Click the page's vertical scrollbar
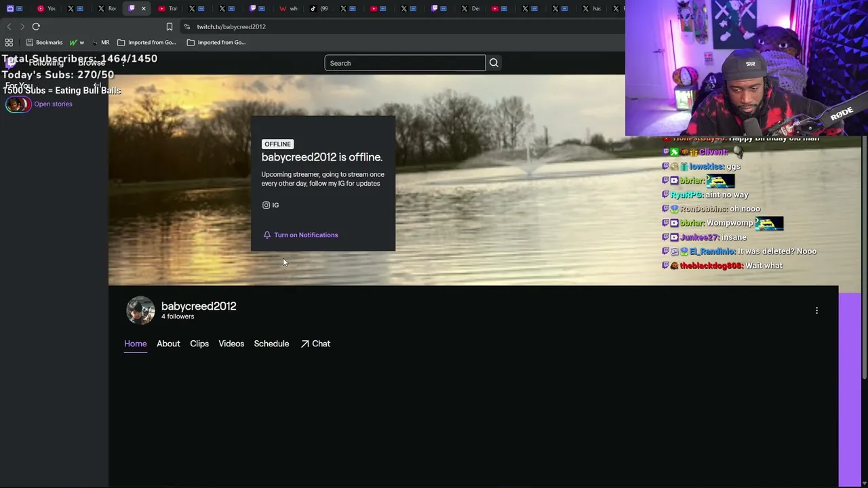Viewport: 868px width, 488px height. click(865, 258)
